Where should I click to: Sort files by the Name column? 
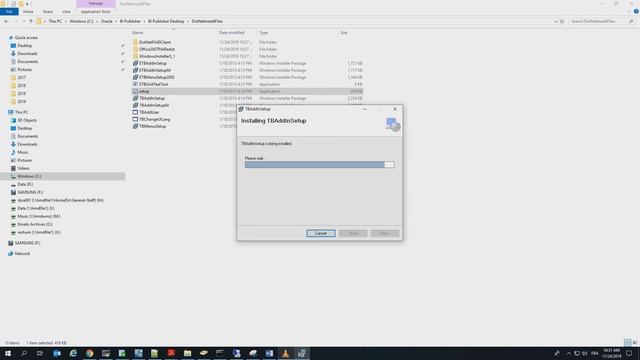pos(138,33)
